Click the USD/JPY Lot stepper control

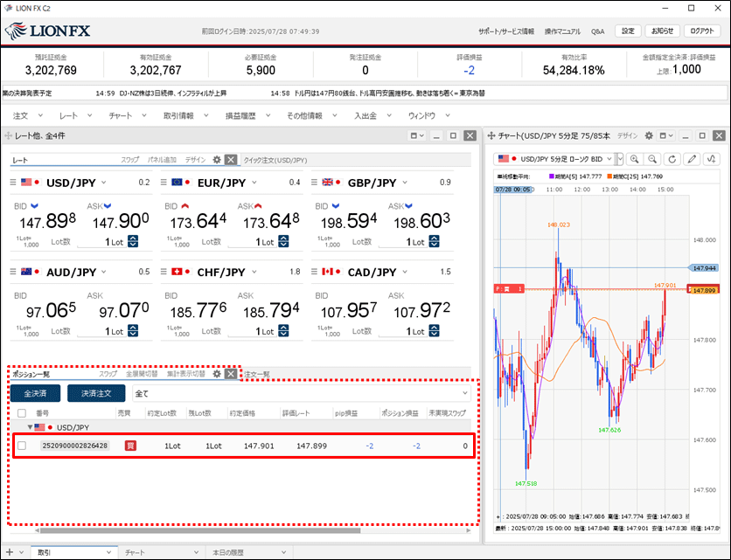click(x=133, y=242)
